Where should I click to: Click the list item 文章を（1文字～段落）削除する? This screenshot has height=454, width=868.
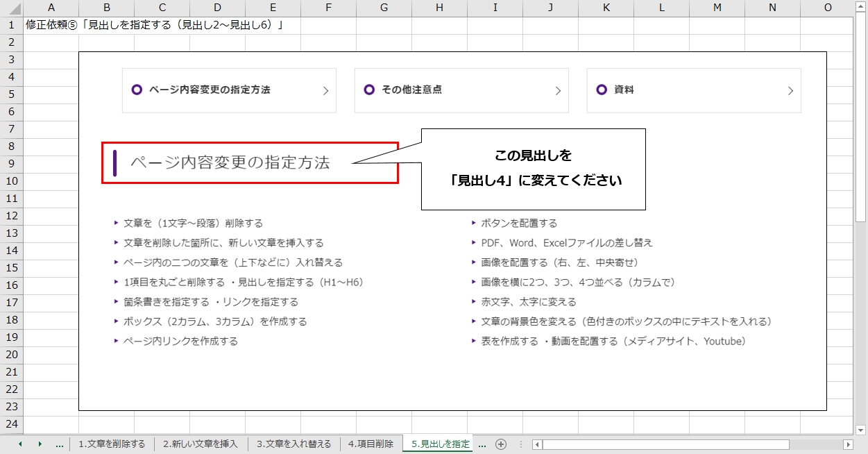coord(193,224)
